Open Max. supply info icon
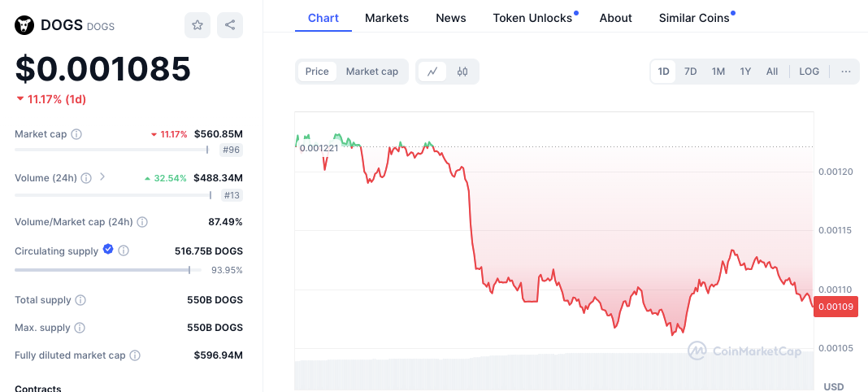Screen dimensions: 868x392 80,328
